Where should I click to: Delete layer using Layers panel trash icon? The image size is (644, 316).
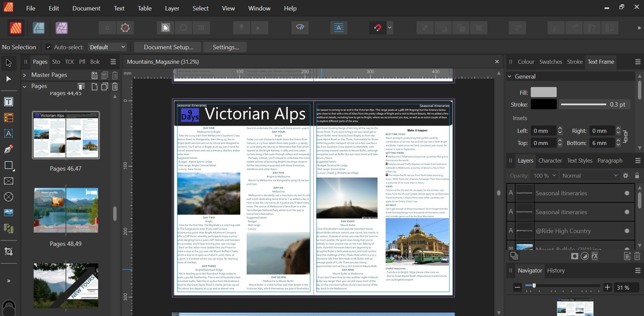point(637,256)
